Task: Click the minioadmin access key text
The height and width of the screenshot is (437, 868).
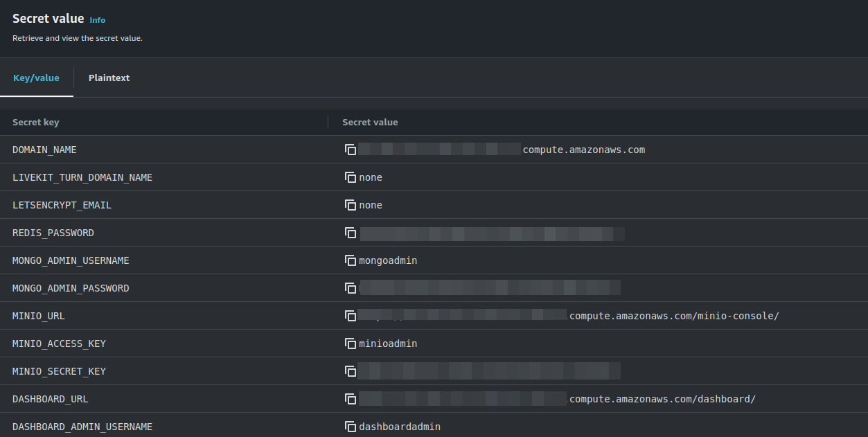Action: point(388,344)
